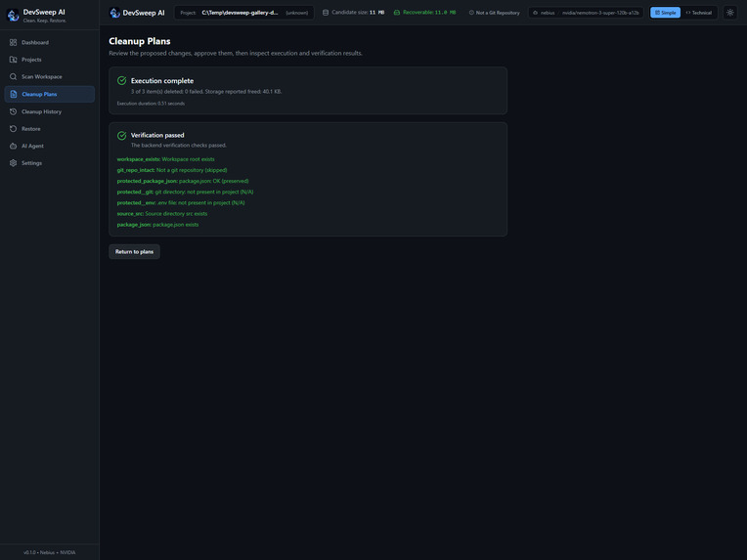Click the Cleanup Plans heading
The height and width of the screenshot is (560, 747).
[140, 41]
